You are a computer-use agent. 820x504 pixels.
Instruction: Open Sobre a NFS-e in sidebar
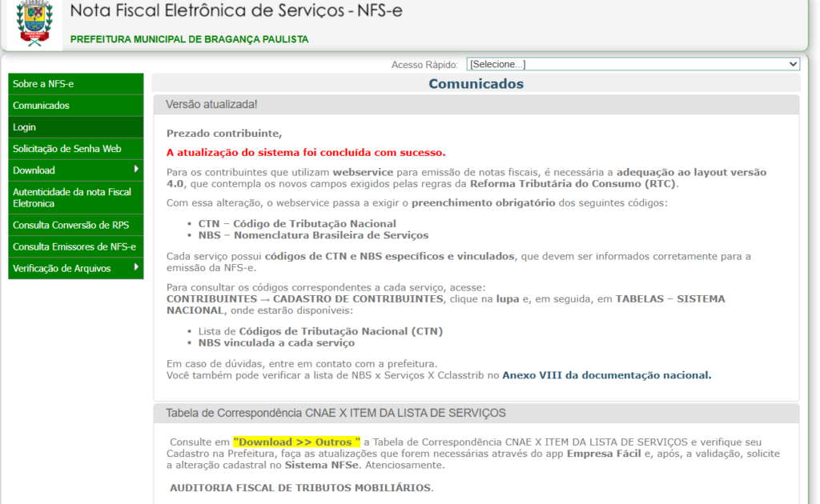(43, 84)
